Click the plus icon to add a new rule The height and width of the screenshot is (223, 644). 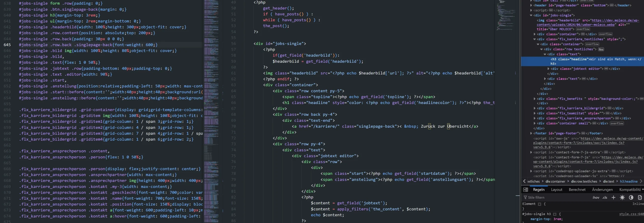tap(614, 198)
